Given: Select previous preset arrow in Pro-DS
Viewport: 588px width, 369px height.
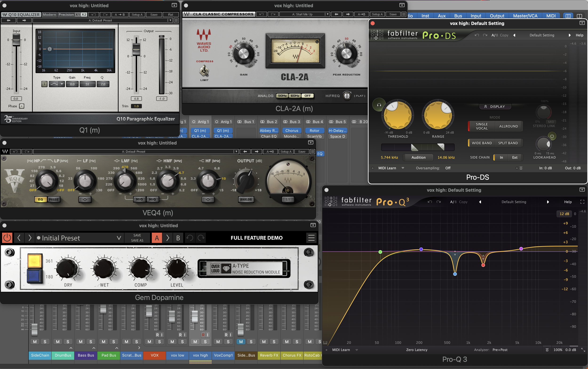Looking at the screenshot, I should pyautogui.click(x=515, y=35).
